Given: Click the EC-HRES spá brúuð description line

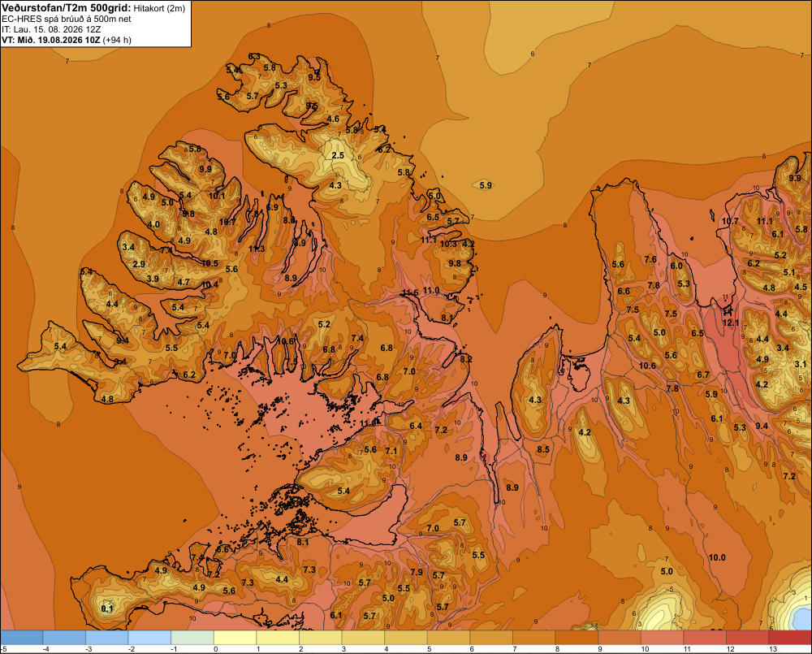Looking at the screenshot, I should 67,19.
